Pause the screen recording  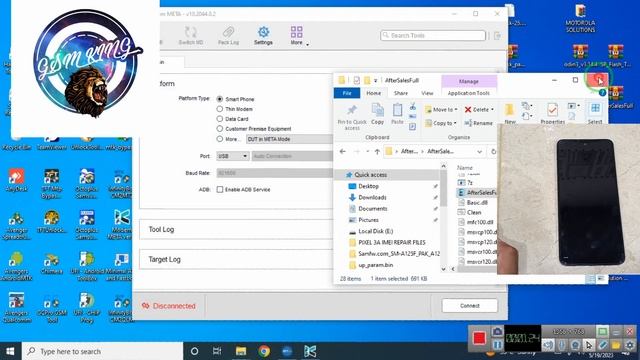497,344
